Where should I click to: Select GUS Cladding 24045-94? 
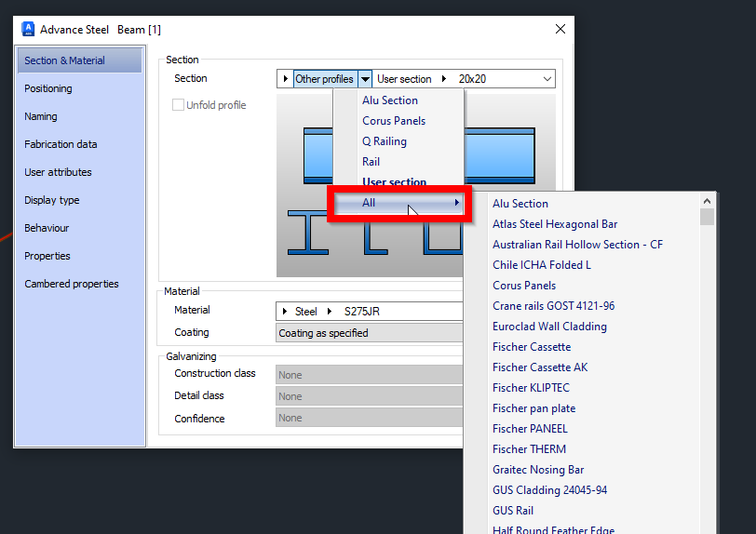549,490
